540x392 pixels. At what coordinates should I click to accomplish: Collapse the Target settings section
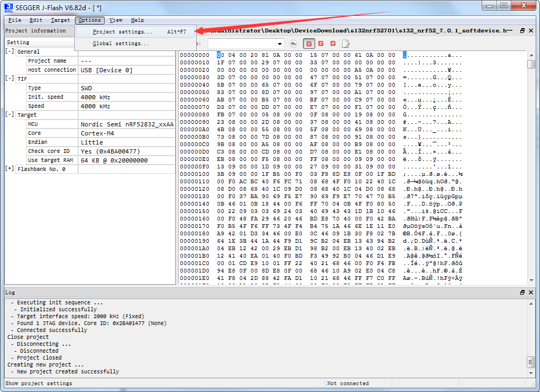[8, 115]
